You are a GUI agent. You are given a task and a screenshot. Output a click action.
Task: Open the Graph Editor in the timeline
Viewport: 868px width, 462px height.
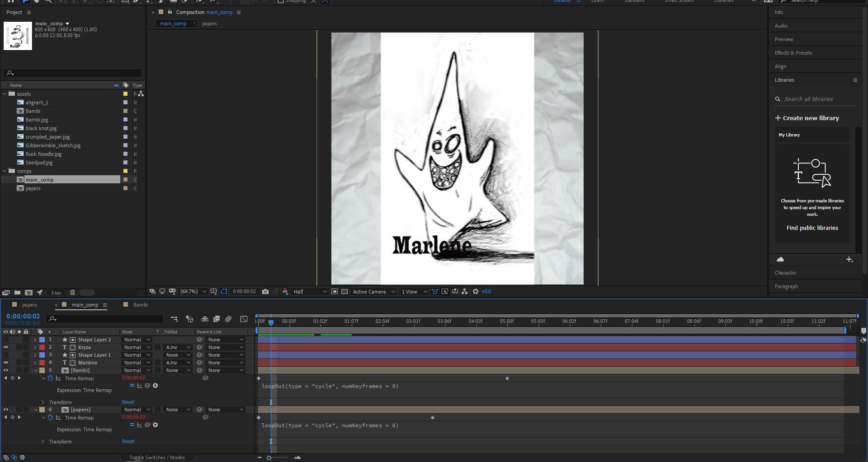(x=244, y=319)
